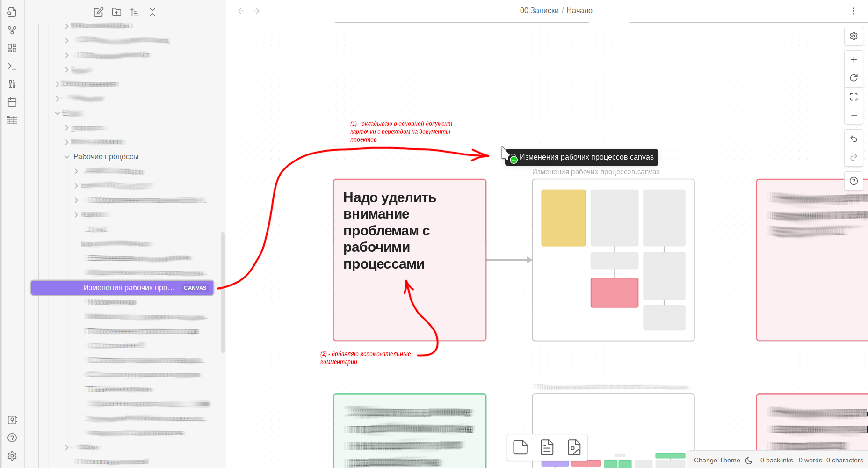Viewport: 868px width, 468px height.
Task: Open the three-dot more options menu
Action: 853,11
